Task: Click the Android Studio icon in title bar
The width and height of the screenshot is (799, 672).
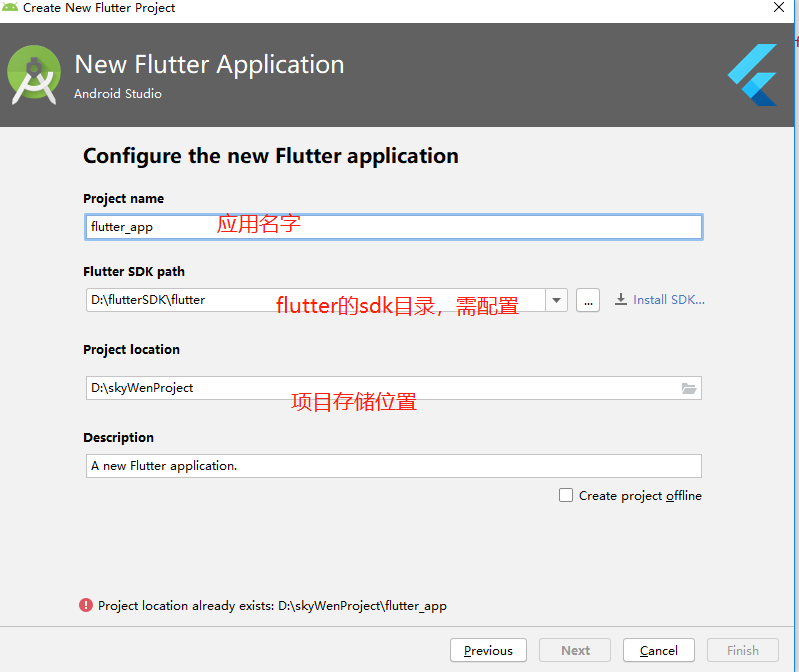Action: click(11, 8)
